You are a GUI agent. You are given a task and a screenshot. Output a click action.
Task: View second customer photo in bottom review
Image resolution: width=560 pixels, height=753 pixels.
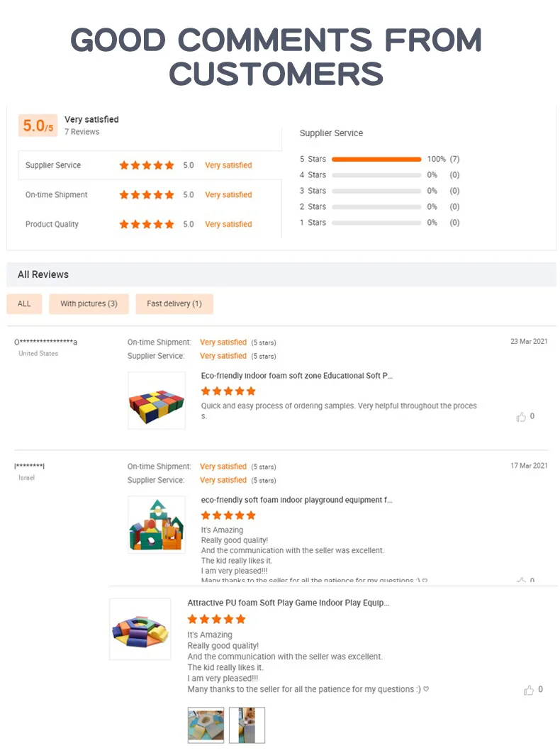point(247,725)
